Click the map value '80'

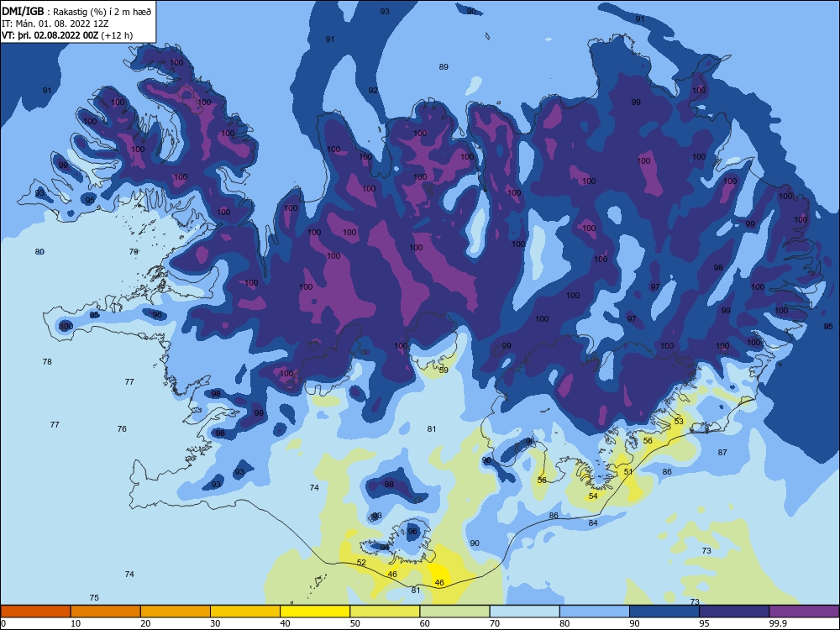pyautogui.click(x=39, y=252)
